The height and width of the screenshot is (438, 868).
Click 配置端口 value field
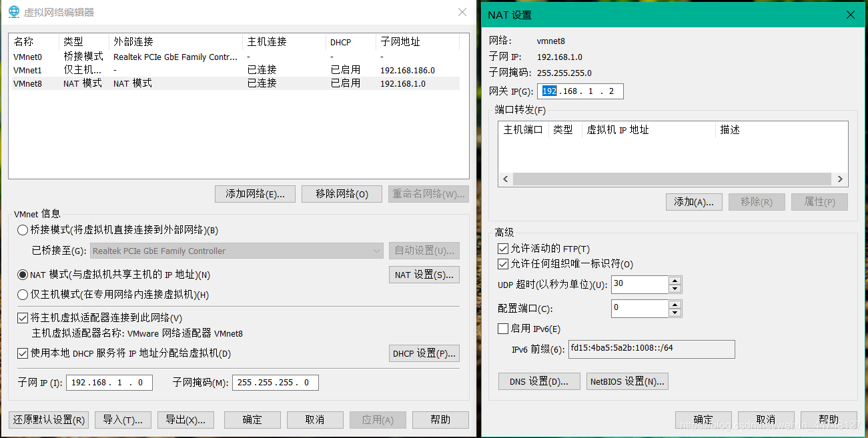click(640, 309)
